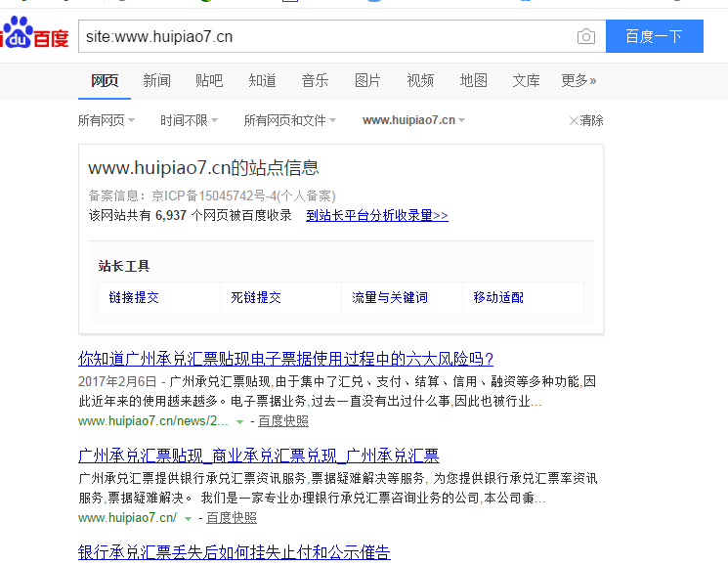Open the 移动适配 tool link
Screen dimensions: 728x565
498,297
